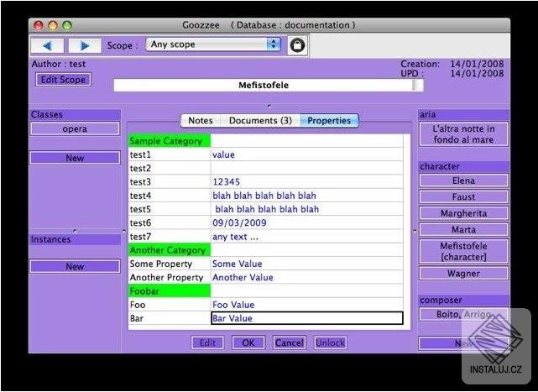Click the test1 property name

pyautogui.click(x=170, y=154)
